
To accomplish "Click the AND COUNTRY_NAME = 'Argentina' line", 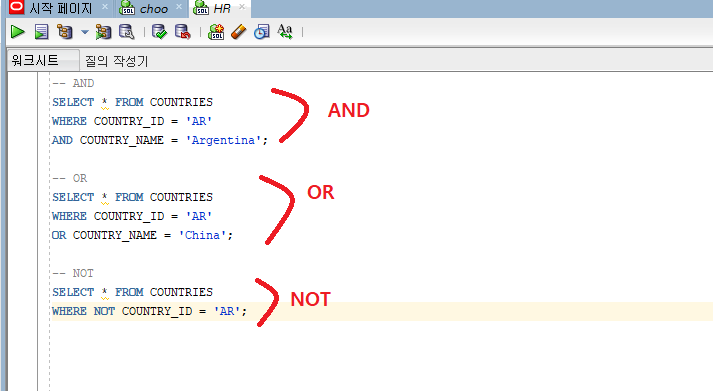I will 160,140.
